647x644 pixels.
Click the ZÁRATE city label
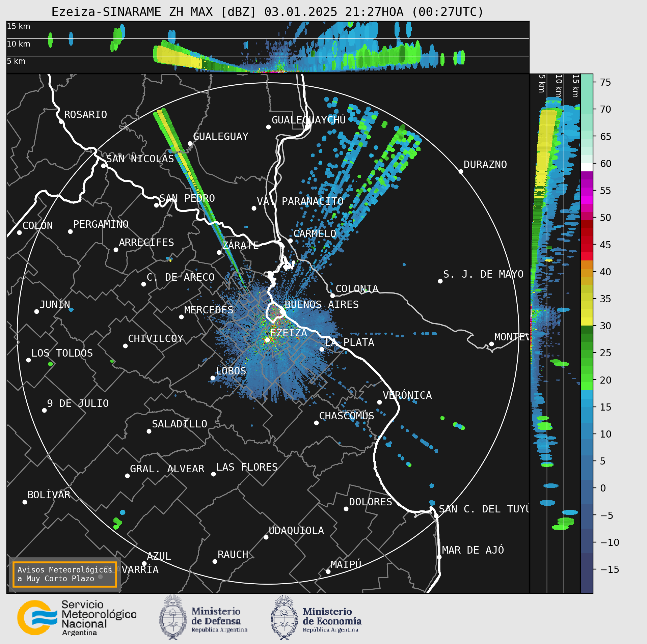240,245
